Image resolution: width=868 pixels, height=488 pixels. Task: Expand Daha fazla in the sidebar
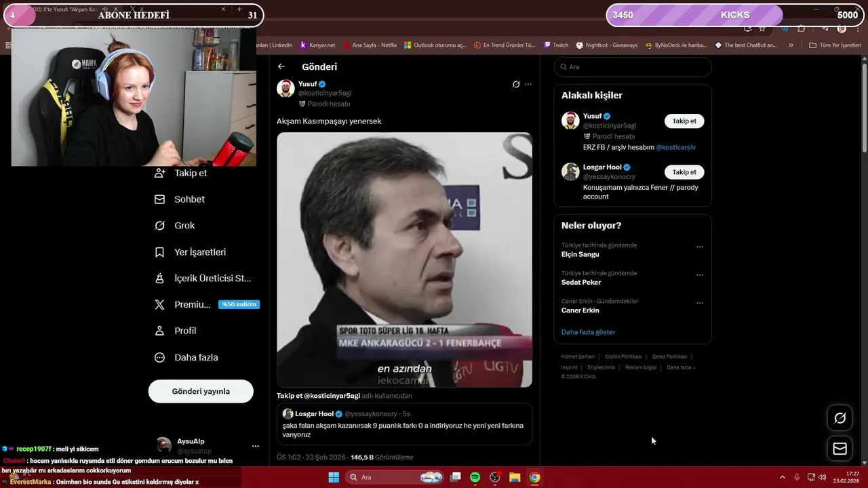coord(186,357)
